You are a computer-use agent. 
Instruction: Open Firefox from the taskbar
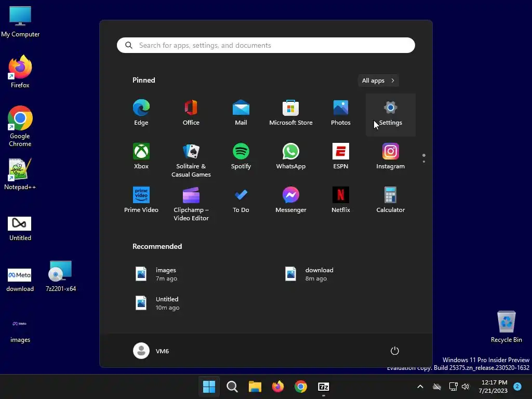(278, 387)
